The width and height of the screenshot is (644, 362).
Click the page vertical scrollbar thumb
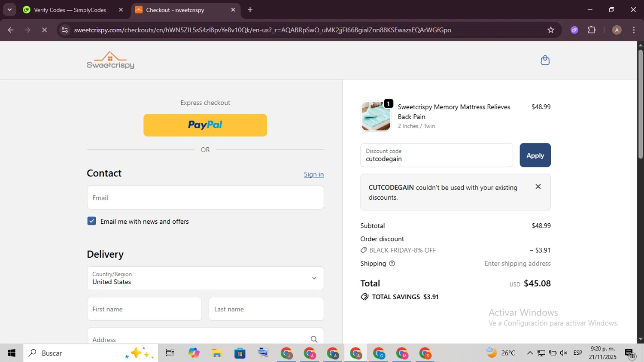point(640,104)
